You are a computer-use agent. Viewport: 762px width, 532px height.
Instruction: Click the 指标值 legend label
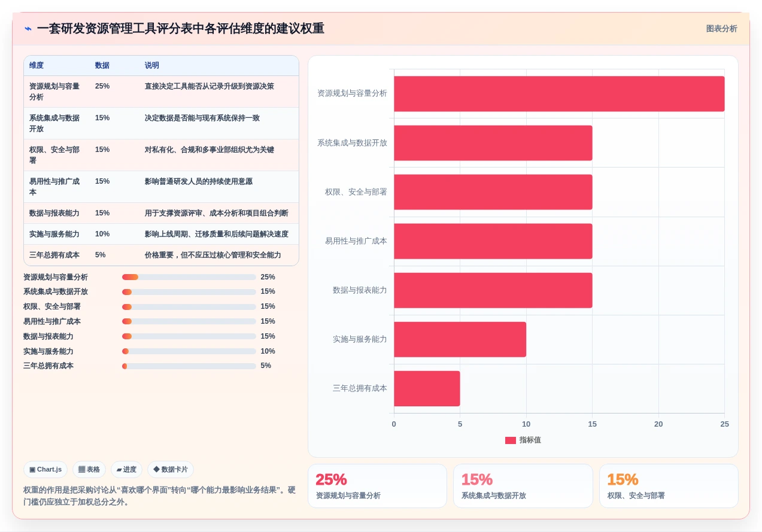pos(530,440)
